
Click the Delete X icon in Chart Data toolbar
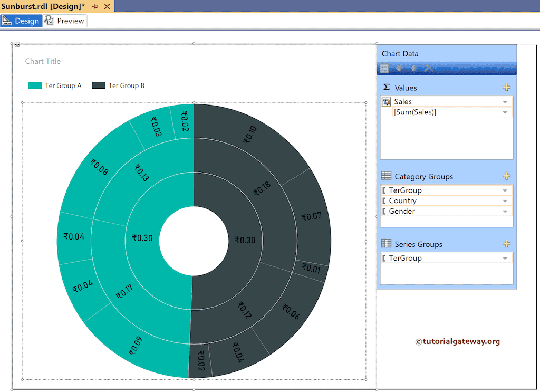click(429, 69)
